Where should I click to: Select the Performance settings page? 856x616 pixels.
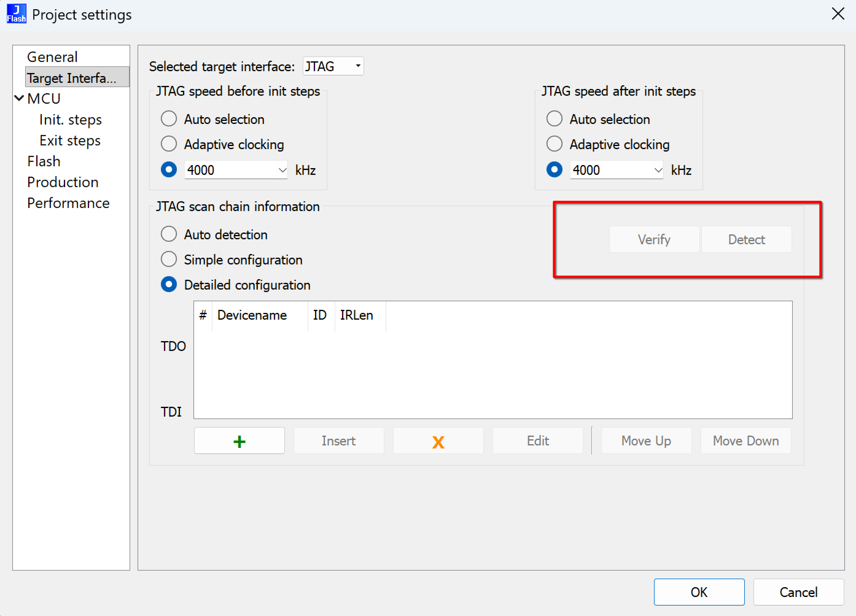[x=68, y=203]
